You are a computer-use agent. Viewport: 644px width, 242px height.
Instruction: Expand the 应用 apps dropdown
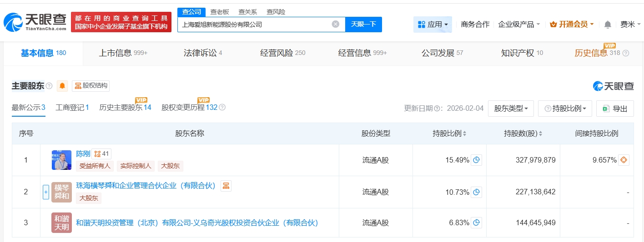[x=433, y=25]
